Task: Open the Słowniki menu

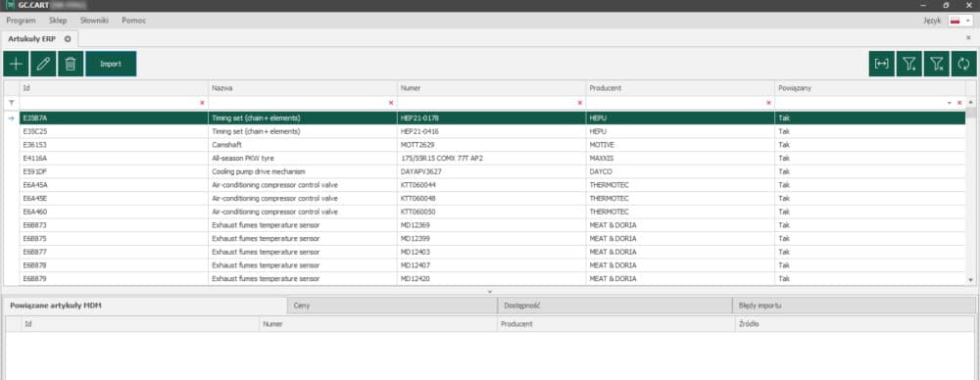Action: tap(94, 20)
